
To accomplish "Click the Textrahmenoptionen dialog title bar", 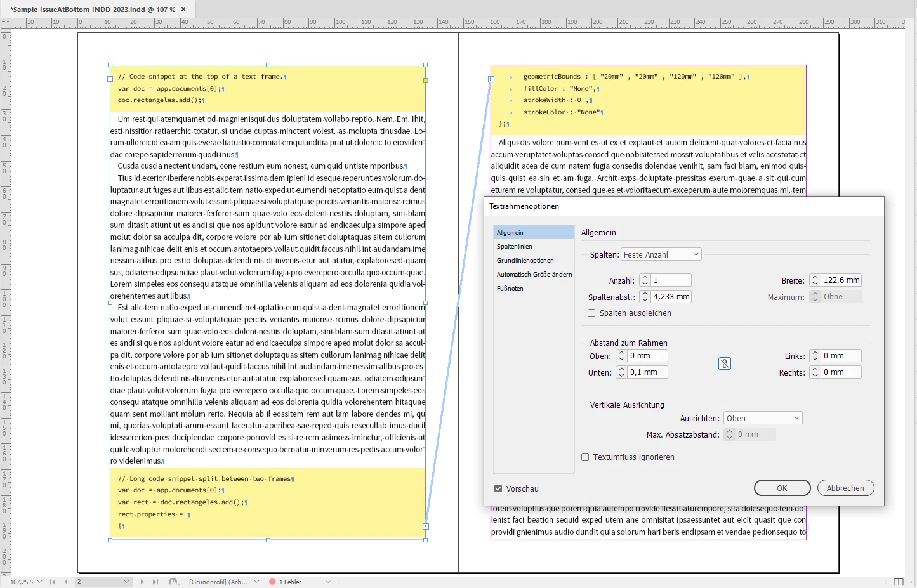I will 683,206.
